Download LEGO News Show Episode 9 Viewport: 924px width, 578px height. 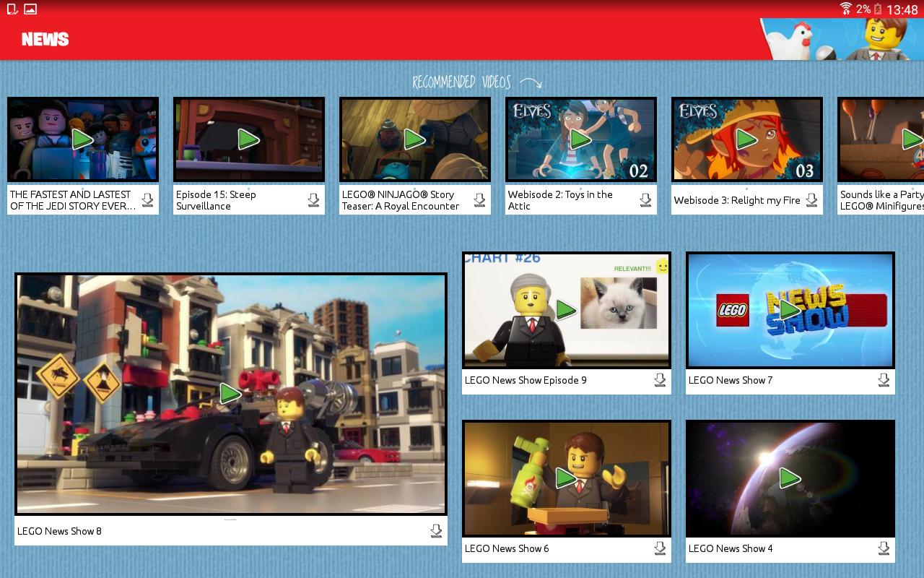(x=660, y=380)
